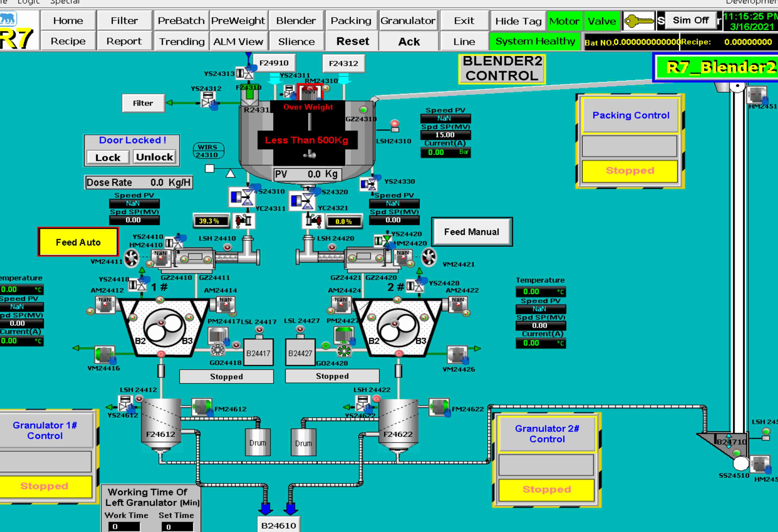Switch to Feed Auto mode

click(x=78, y=242)
